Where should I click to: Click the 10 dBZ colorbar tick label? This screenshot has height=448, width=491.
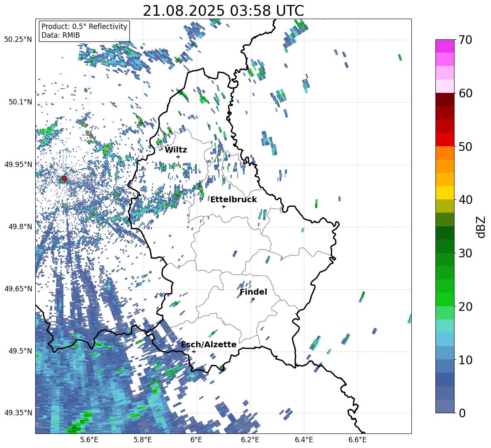pyautogui.click(x=465, y=360)
